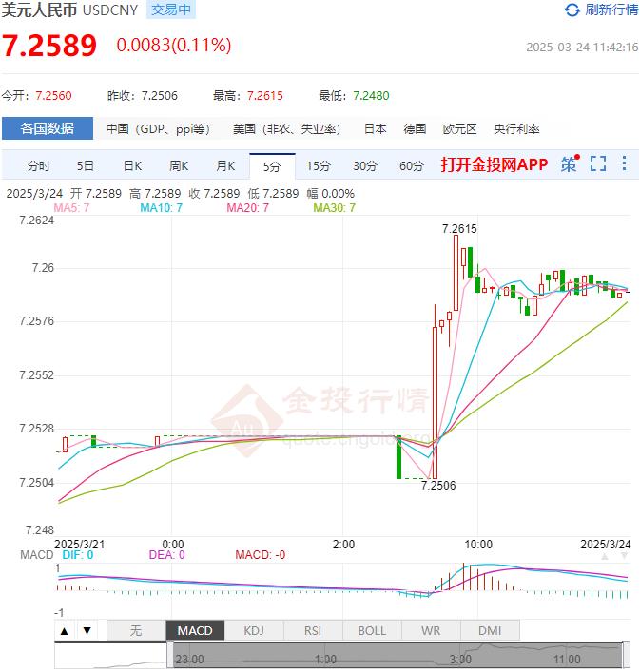Select the 周K chart tab
Viewport: 640px width, 672px height.
click(179, 165)
